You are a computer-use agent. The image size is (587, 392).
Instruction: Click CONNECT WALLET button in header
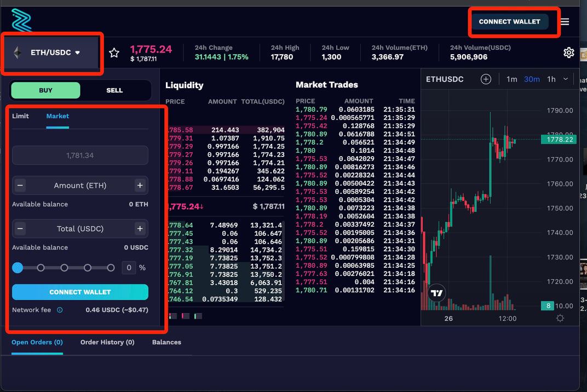point(509,22)
